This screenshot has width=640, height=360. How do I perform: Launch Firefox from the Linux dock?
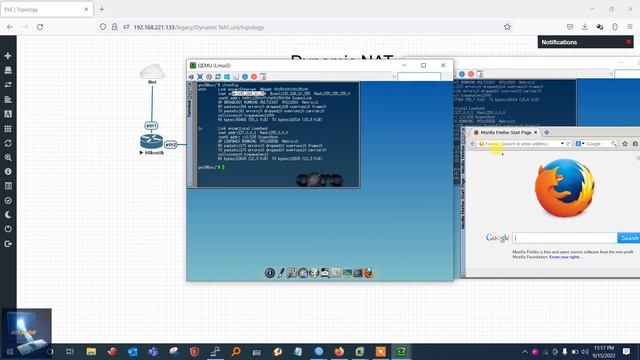click(369, 273)
